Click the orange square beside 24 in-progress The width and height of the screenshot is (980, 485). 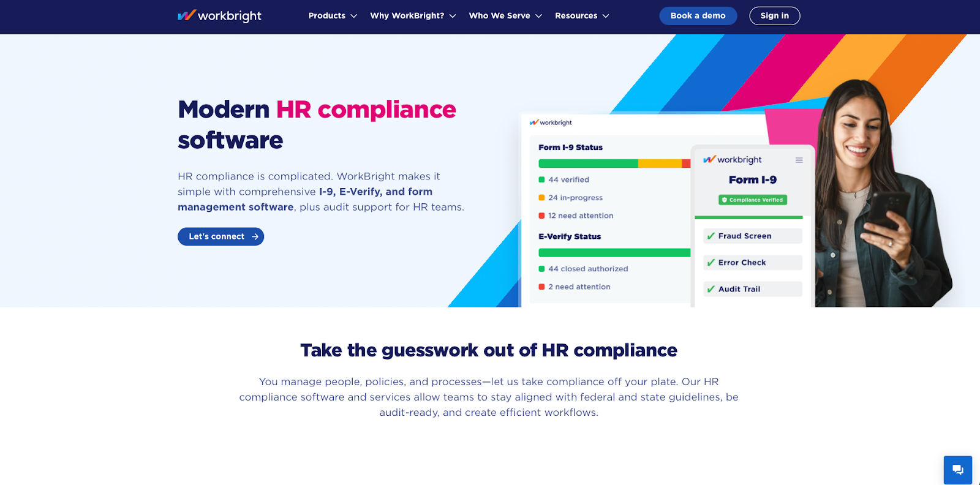click(541, 198)
